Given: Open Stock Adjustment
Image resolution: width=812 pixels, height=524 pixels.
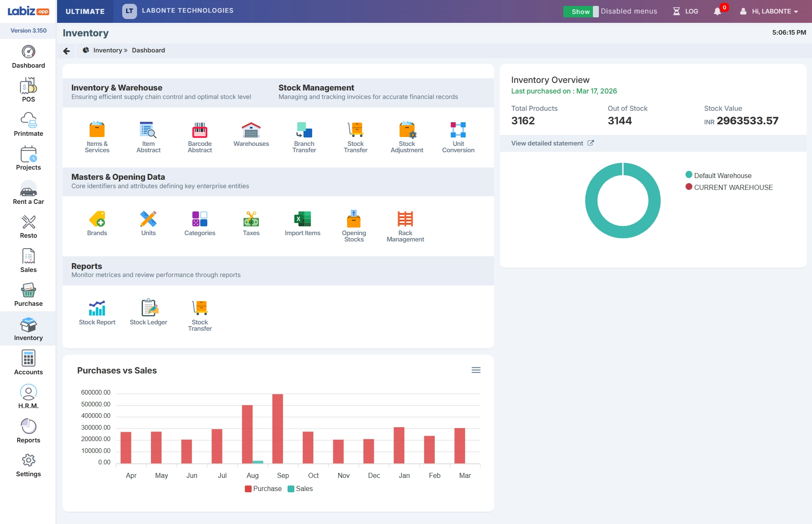Looking at the screenshot, I should pos(407,137).
